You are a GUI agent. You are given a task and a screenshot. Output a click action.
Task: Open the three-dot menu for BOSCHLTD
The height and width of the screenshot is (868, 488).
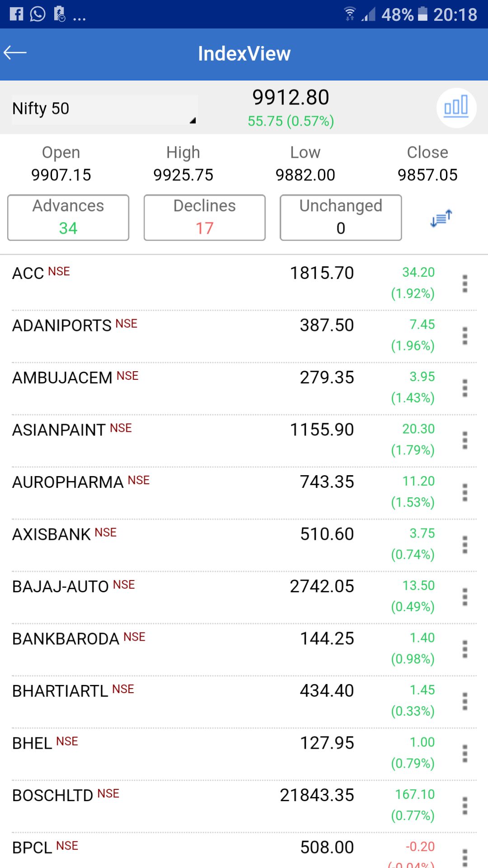(465, 806)
